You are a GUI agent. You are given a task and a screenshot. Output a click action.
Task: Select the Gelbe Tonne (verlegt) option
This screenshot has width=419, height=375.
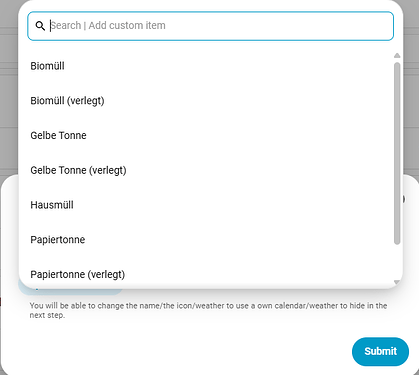click(x=78, y=170)
